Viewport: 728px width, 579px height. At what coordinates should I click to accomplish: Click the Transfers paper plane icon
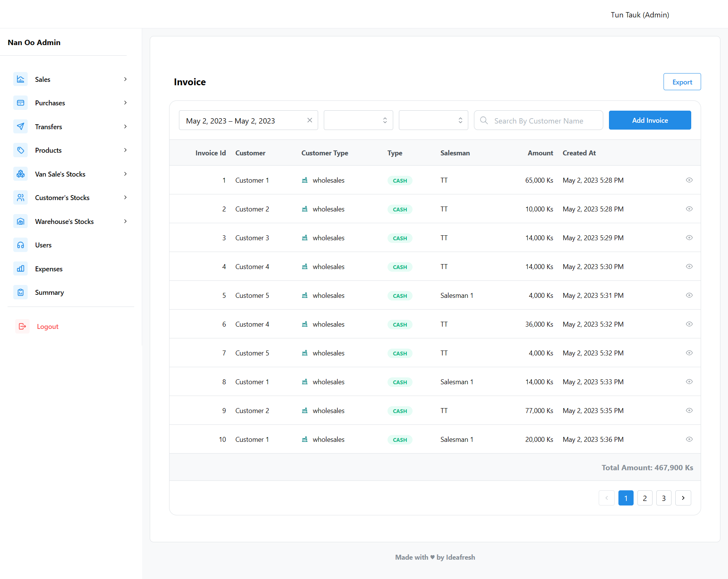coord(20,127)
